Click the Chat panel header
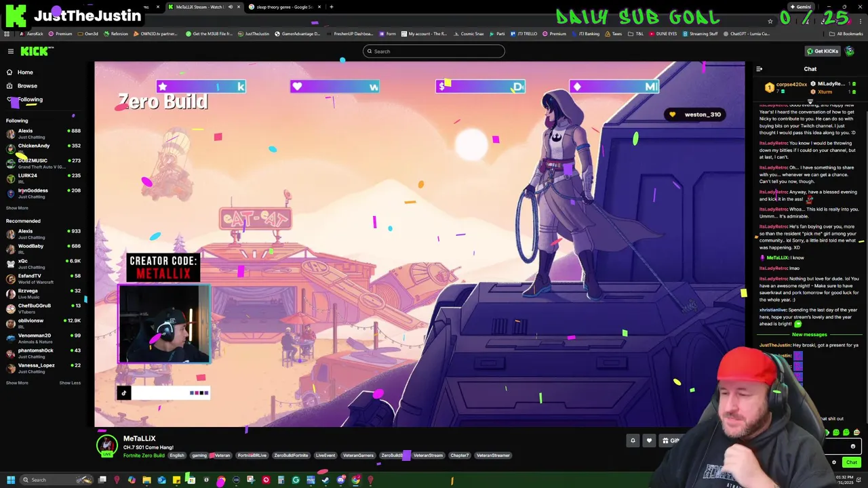Image resolution: width=868 pixels, height=488 pixels. (810, 68)
